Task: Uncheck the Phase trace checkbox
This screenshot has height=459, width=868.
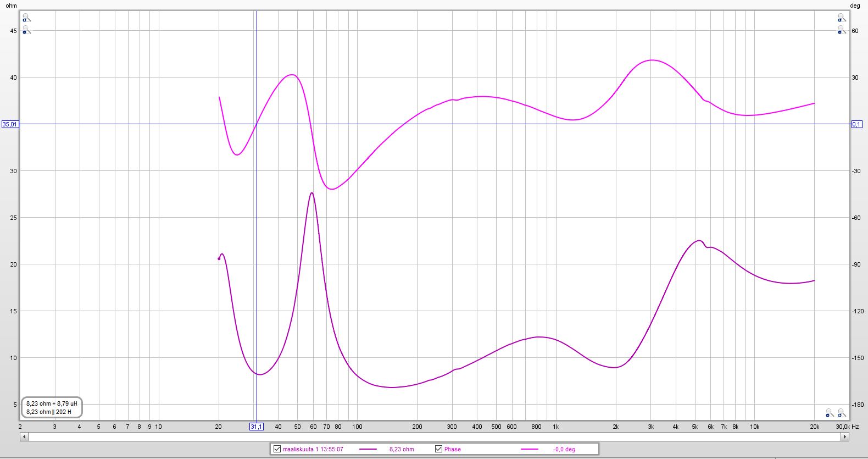Action: (438, 449)
